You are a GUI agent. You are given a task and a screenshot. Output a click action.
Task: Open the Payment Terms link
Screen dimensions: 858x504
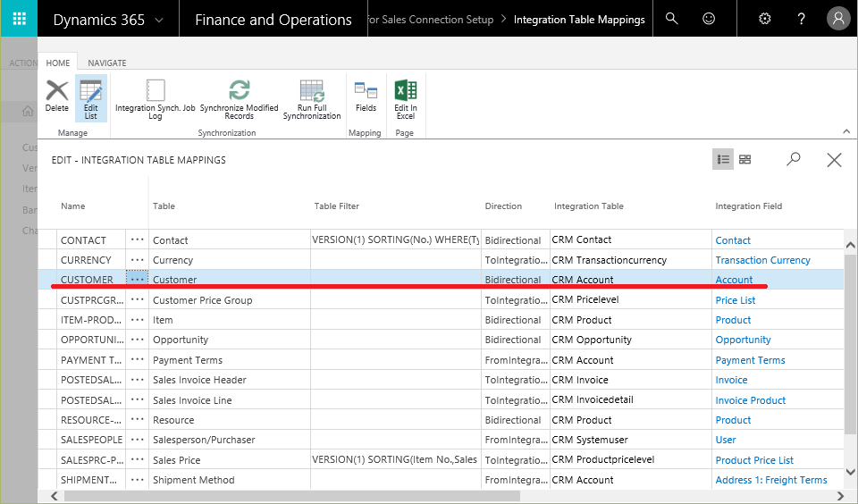750,360
